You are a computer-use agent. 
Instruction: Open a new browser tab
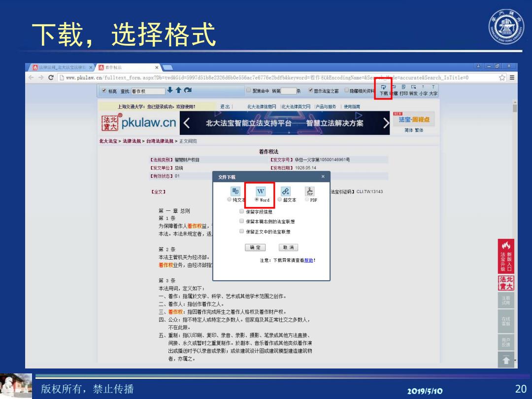(168, 67)
